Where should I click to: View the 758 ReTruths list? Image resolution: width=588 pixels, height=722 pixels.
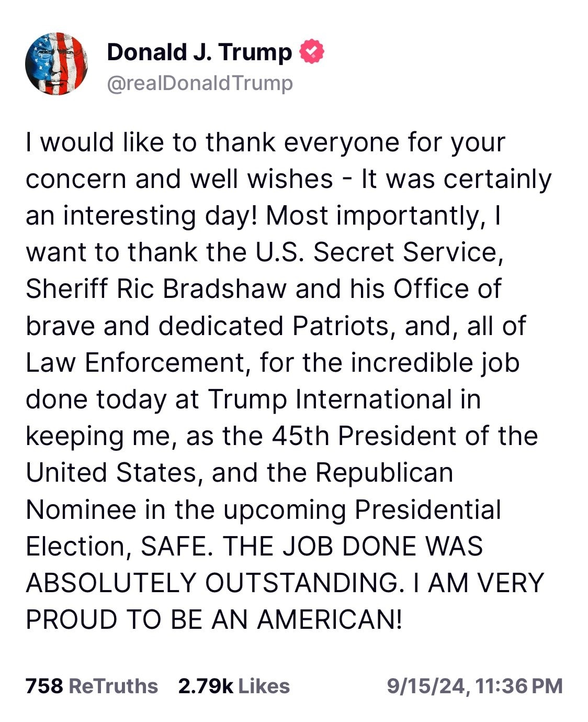92,685
